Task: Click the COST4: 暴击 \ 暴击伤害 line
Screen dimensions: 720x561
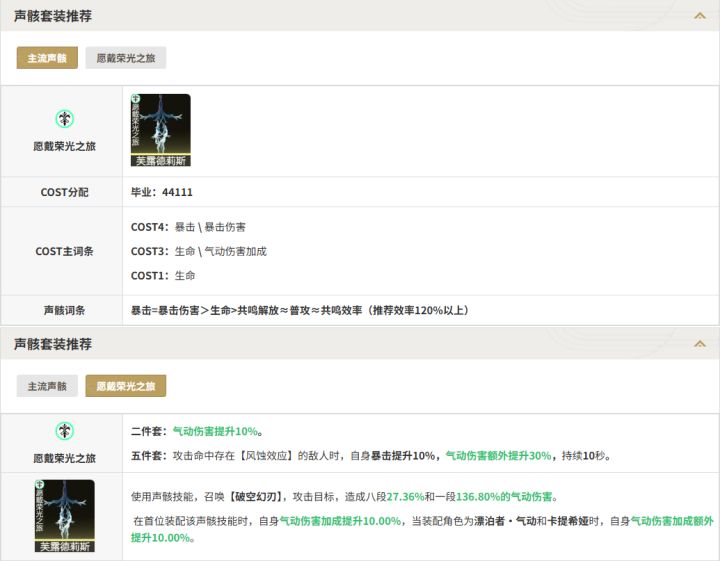Action: point(188,227)
